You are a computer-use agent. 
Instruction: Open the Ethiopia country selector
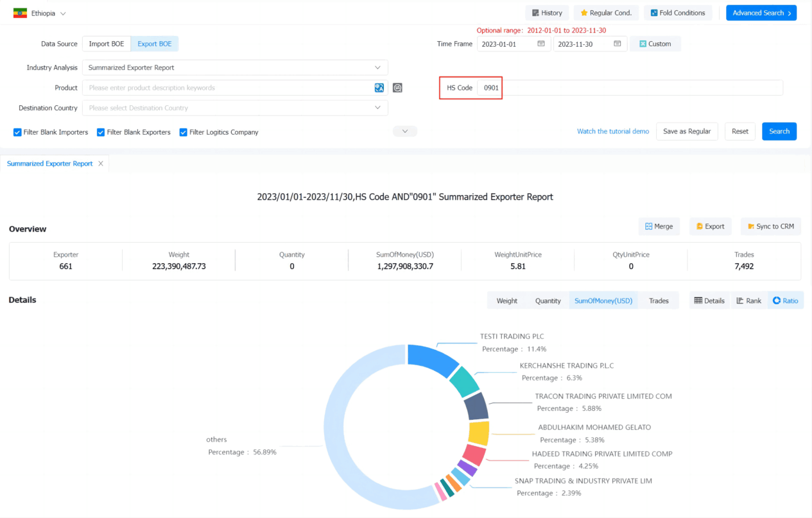[x=40, y=13]
